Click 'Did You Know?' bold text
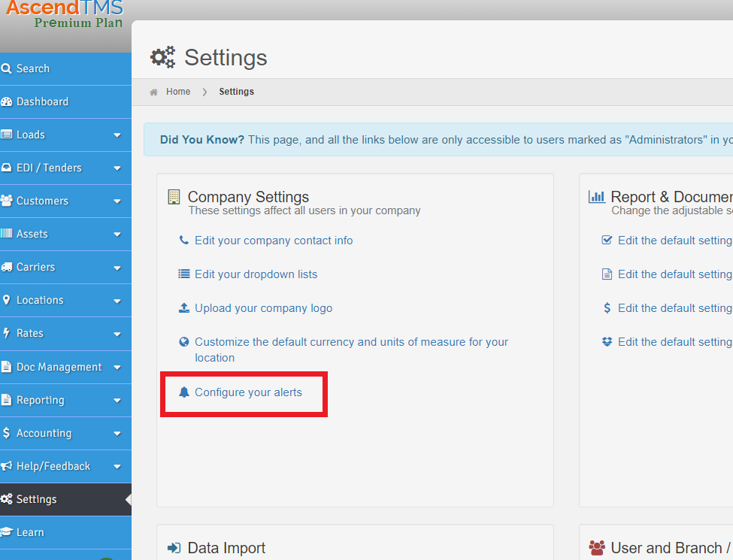The height and width of the screenshot is (560, 733). pos(202,140)
